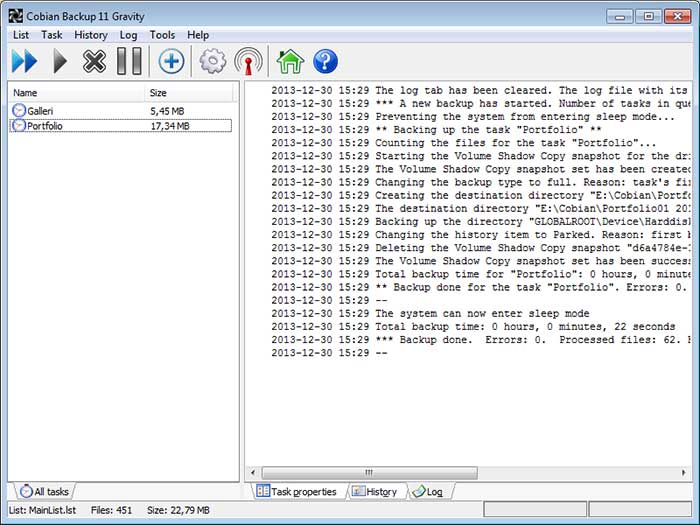The height and width of the screenshot is (525, 700).
Task: Open options with the gear icon
Action: point(212,61)
